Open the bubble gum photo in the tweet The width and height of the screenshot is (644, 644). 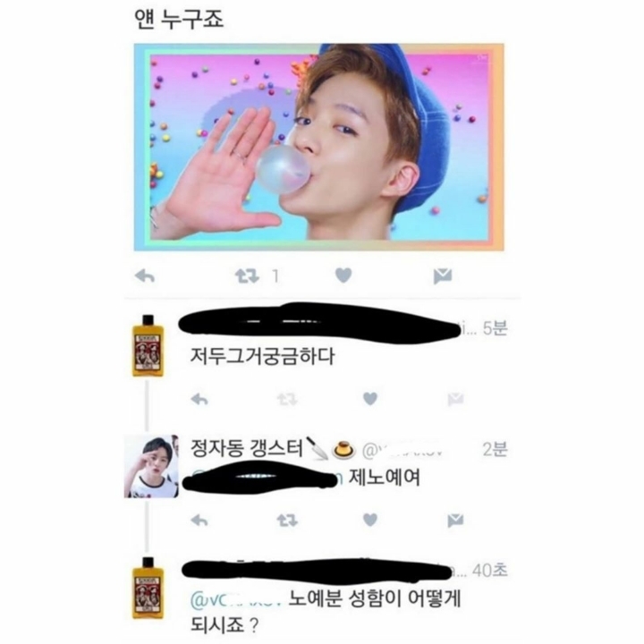(318, 147)
